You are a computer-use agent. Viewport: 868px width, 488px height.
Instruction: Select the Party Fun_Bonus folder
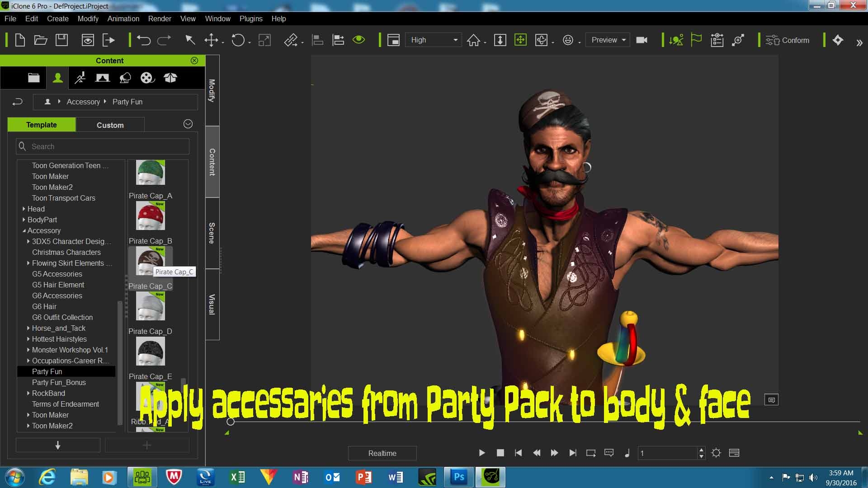pyautogui.click(x=59, y=382)
